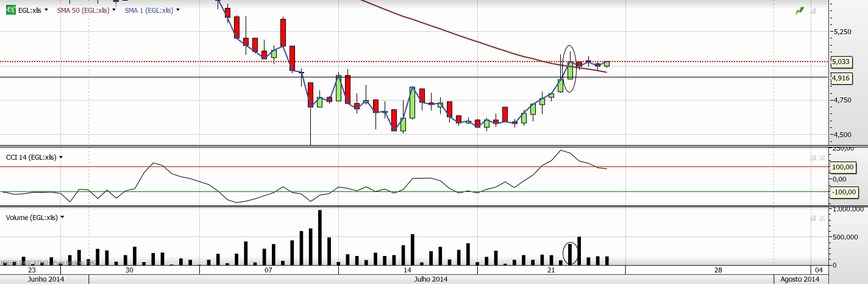Click the small square icon beside the green arrow
The width and height of the screenshot is (868, 284).
coord(813,11)
